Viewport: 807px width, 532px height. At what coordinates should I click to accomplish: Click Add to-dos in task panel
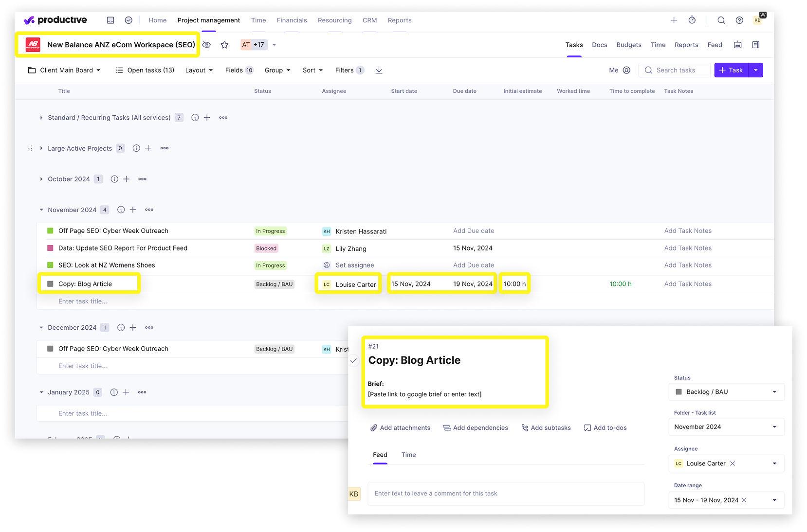[605, 428]
